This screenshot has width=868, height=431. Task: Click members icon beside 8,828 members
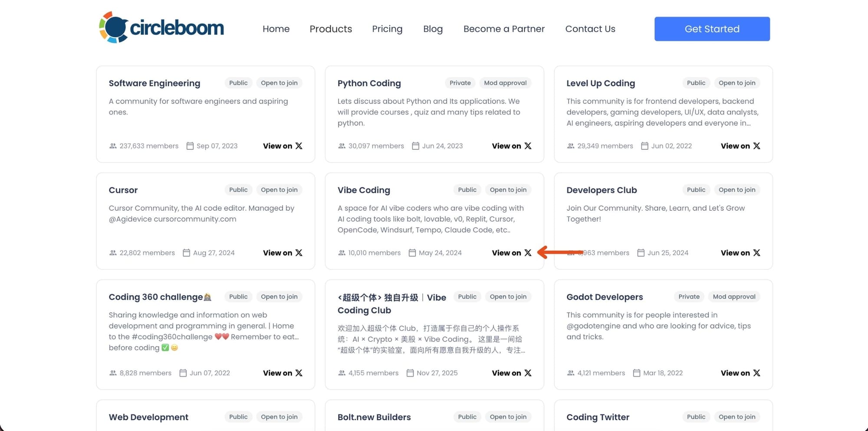[x=113, y=373]
